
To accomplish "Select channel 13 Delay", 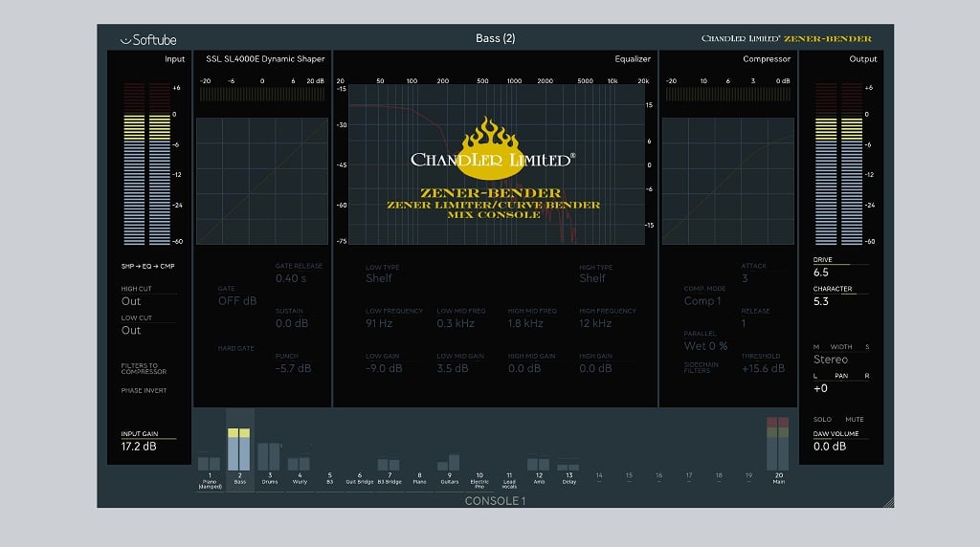I will pos(568,479).
